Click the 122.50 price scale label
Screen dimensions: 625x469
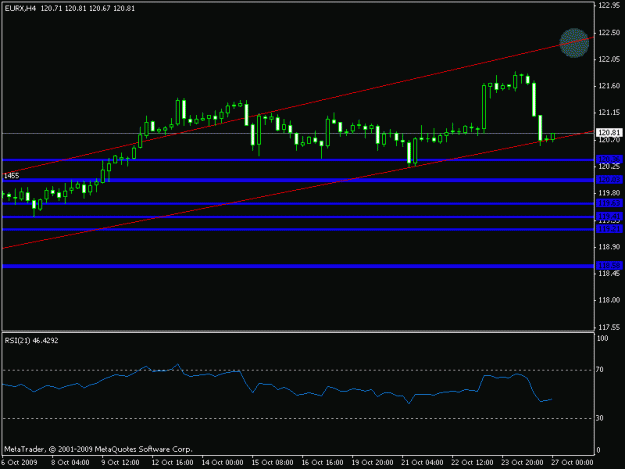pos(609,33)
